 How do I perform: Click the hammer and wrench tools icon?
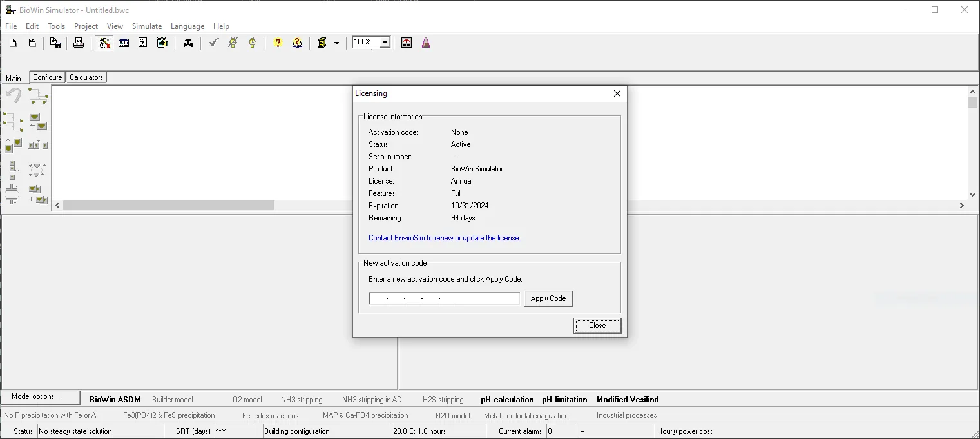click(104, 43)
